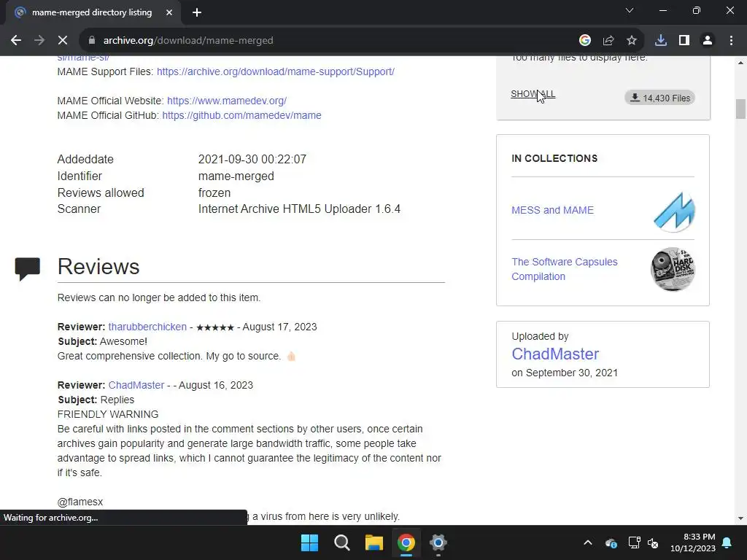Show hidden tray icons chevron
Viewport: 747px width, 560px height.
588,542
